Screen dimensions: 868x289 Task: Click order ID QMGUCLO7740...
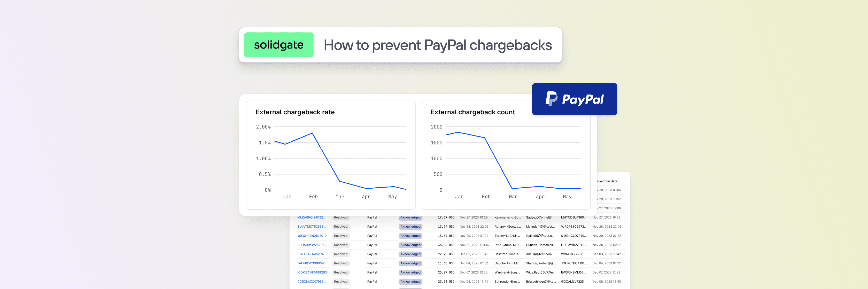[x=574, y=236]
